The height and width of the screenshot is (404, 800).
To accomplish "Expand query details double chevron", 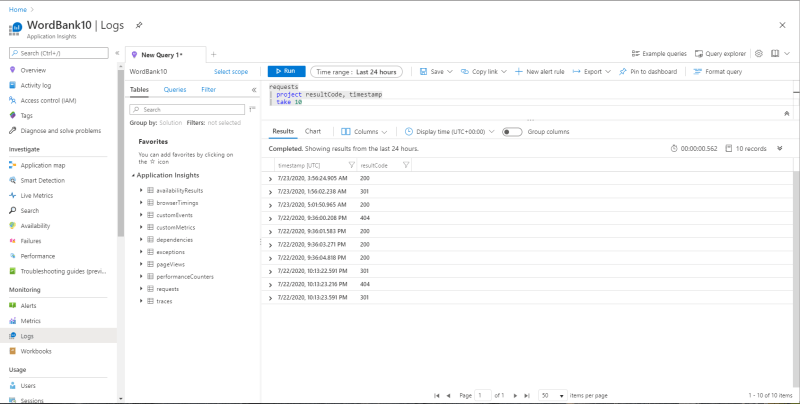I will point(780,148).
